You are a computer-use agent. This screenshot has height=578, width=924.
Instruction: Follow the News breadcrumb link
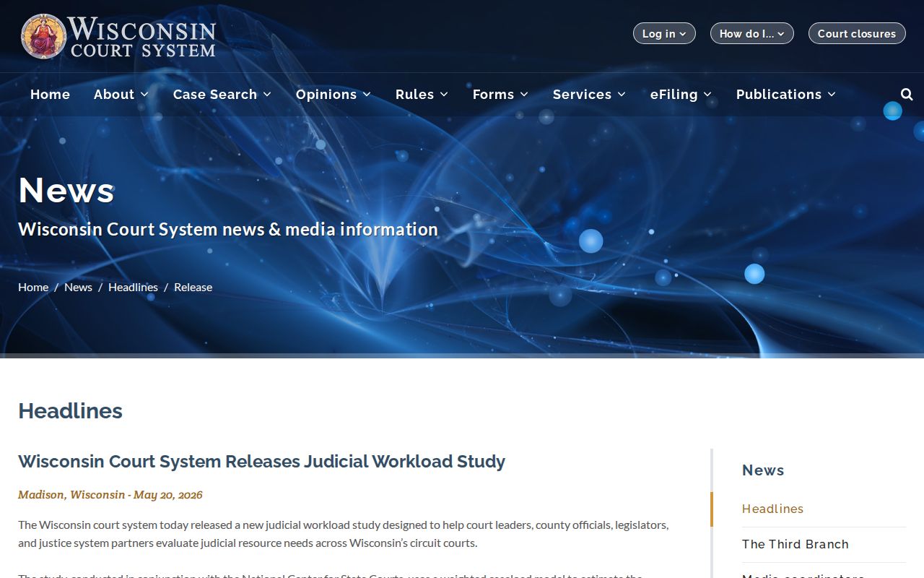point(78,287)
